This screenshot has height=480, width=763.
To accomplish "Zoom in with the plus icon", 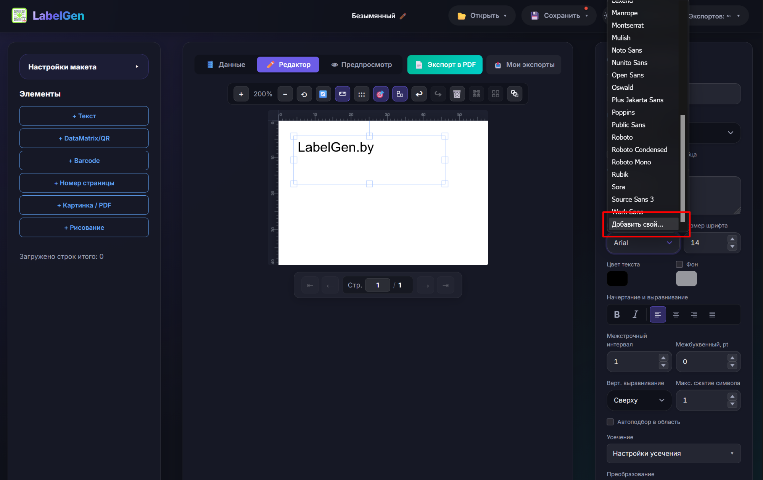I will pyautogui.click(x=241, y=94).
